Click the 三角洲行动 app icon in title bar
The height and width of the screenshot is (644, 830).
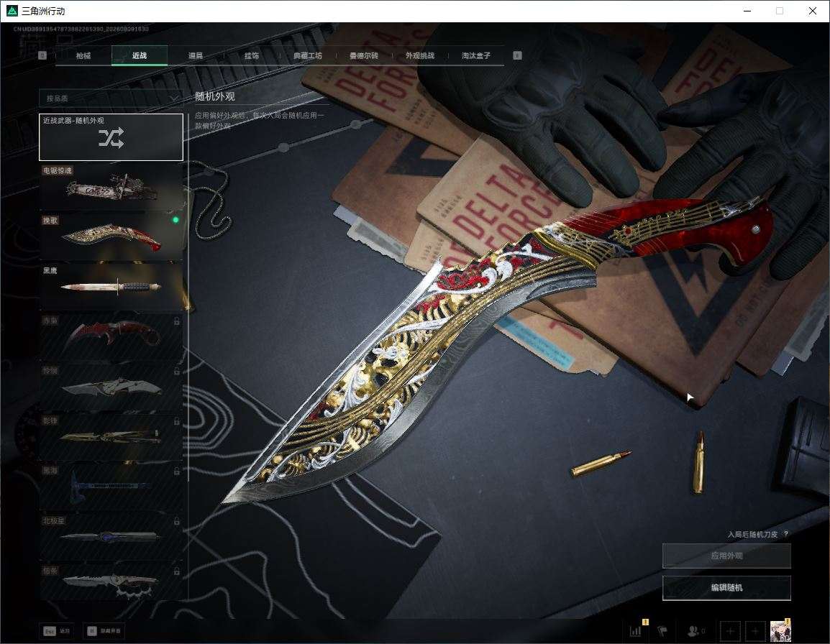(x=12, y=11)
